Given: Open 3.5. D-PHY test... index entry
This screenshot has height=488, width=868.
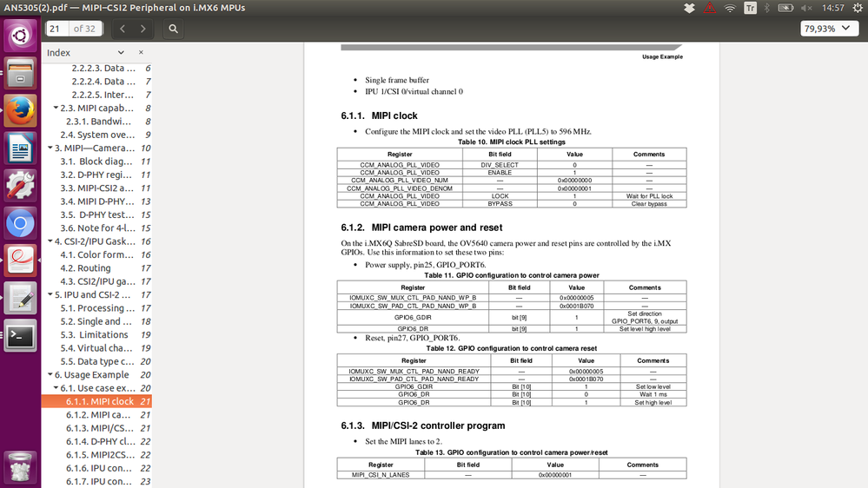Looking at the screenshot, I should tap(96, 214).
